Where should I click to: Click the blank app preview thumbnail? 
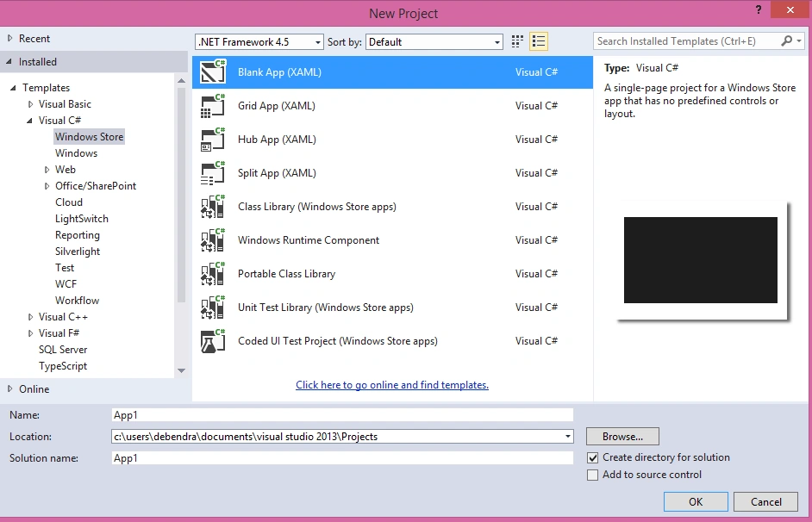(700, 260)
